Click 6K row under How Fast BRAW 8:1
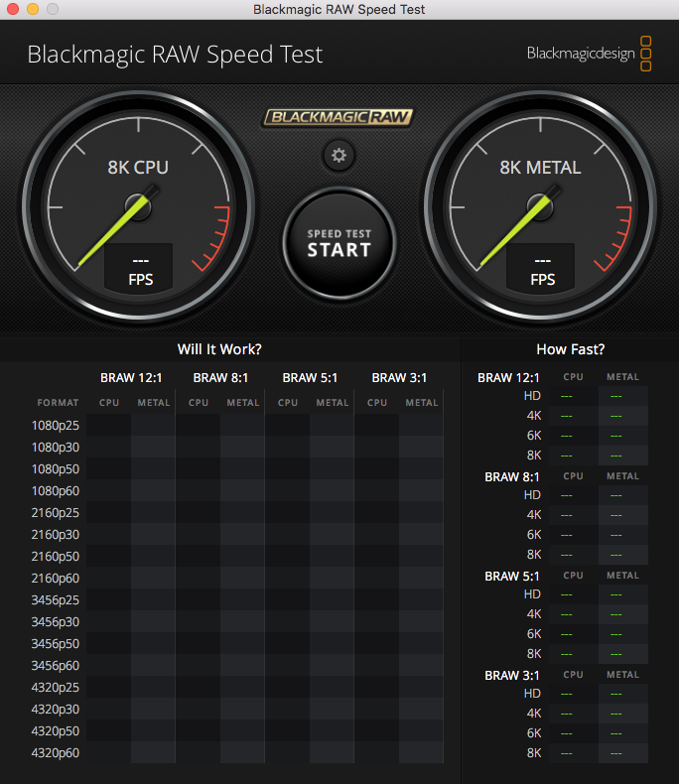 tap(586, 535)
